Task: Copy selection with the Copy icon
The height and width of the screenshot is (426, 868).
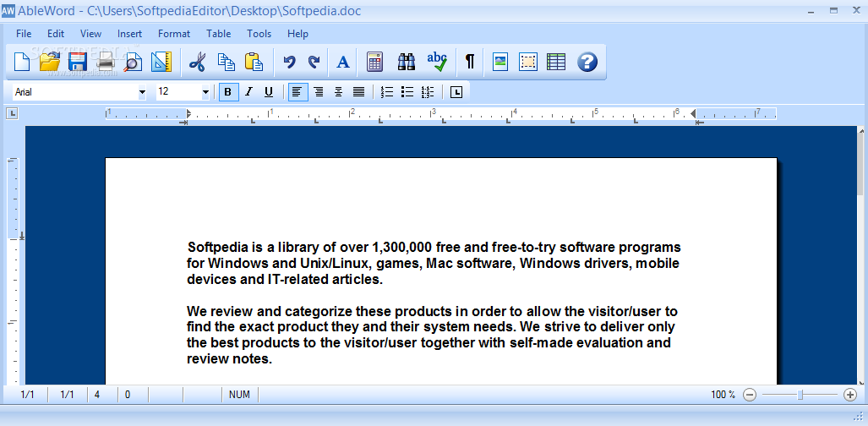Action: [226, 62]
